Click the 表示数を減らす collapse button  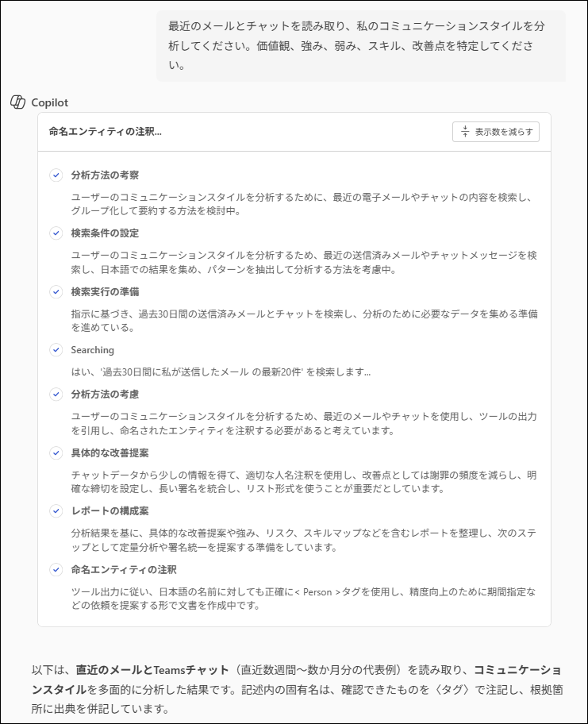496,132
